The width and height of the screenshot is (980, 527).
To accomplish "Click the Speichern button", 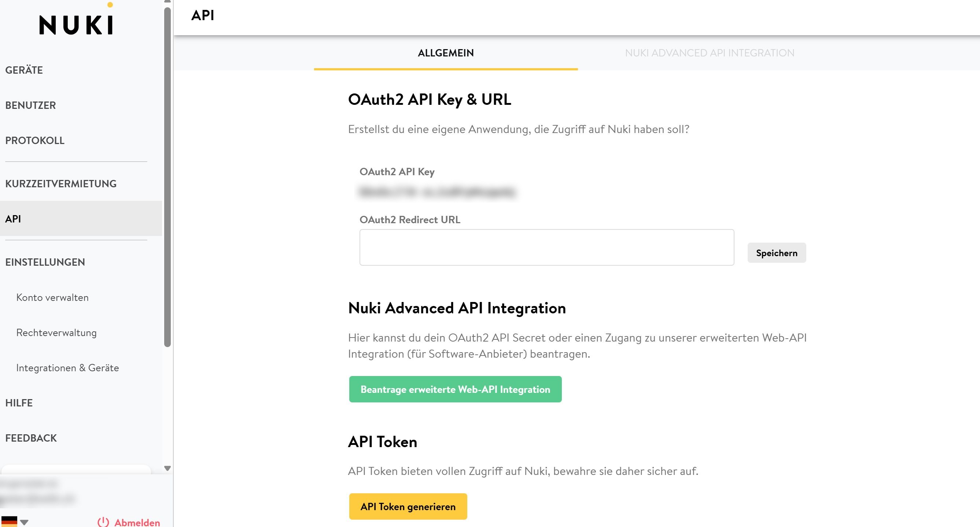I will pyautogui.click(x=777, y=252).
